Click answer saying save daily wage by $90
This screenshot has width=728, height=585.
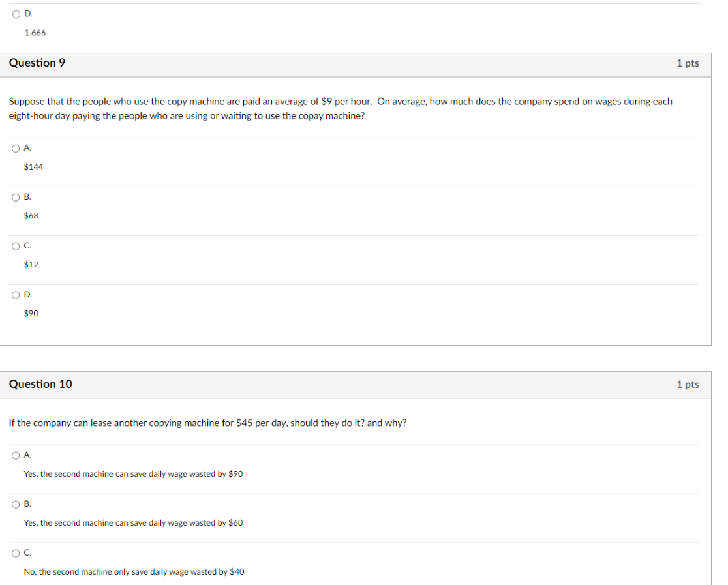133,473
